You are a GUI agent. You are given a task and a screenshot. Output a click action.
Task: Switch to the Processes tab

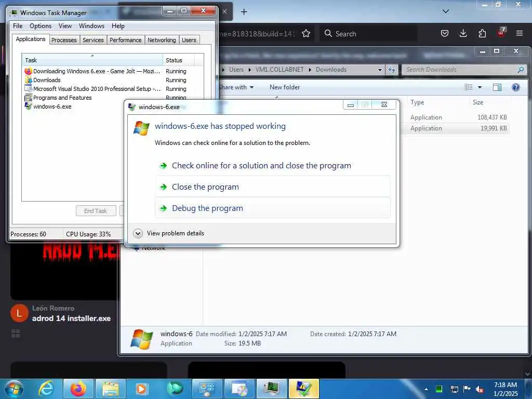coord(64,40)
